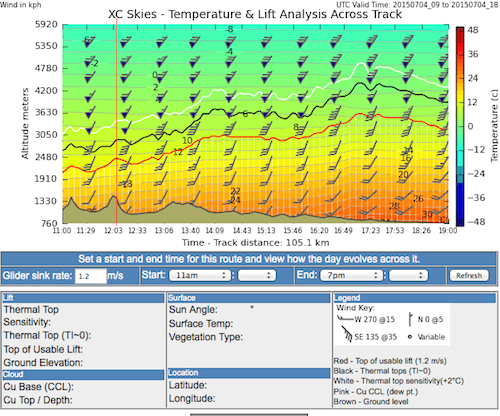Click the '17:23' time axis label
This screenshot has width=500, height=416.
pyautogui.click(x=371, y=231)
